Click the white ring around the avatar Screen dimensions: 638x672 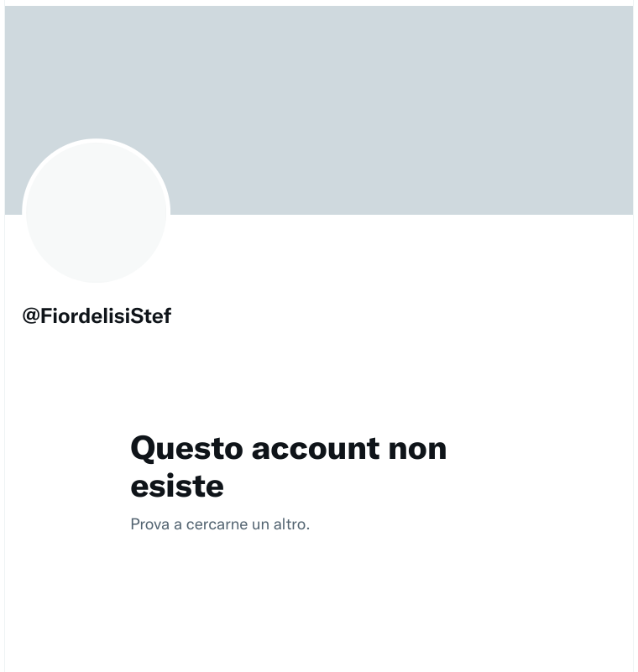[x=96, y=141]
